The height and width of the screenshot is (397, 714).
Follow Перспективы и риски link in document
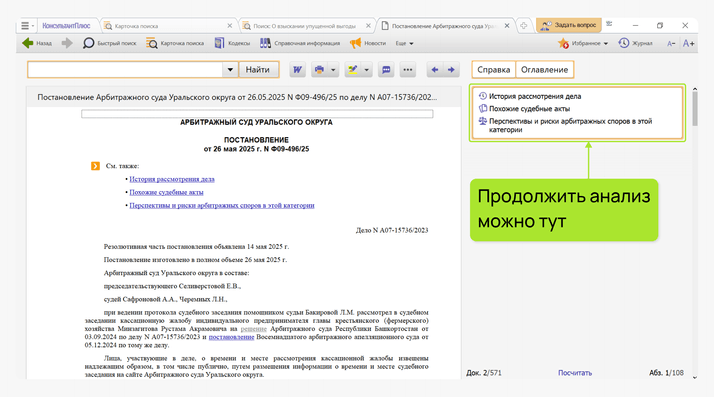222,205
